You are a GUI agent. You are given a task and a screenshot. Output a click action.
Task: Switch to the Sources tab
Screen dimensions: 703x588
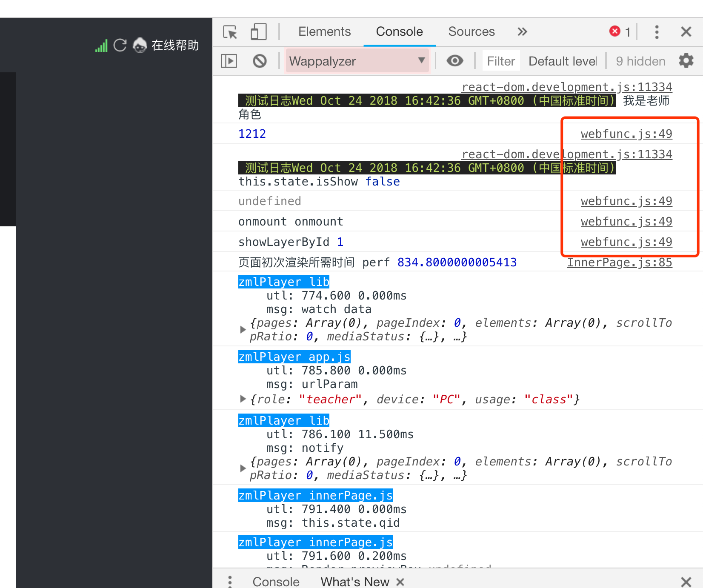[471, 31]
